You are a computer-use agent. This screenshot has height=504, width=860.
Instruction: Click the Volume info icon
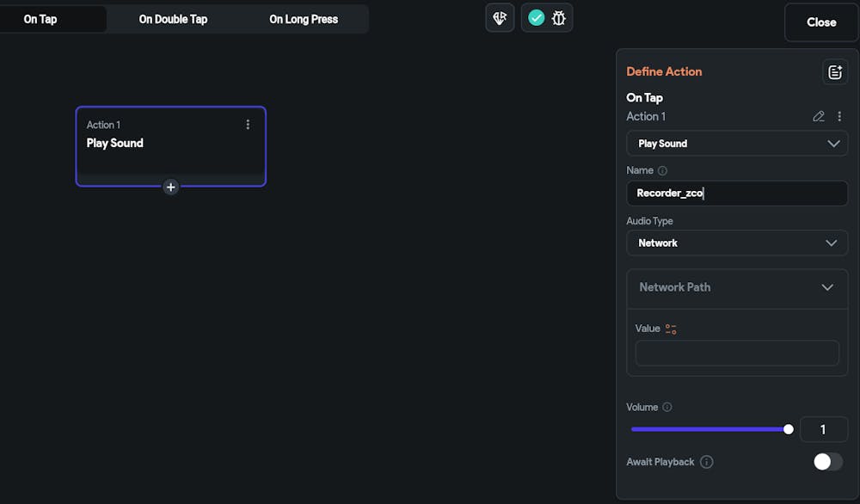667,407
